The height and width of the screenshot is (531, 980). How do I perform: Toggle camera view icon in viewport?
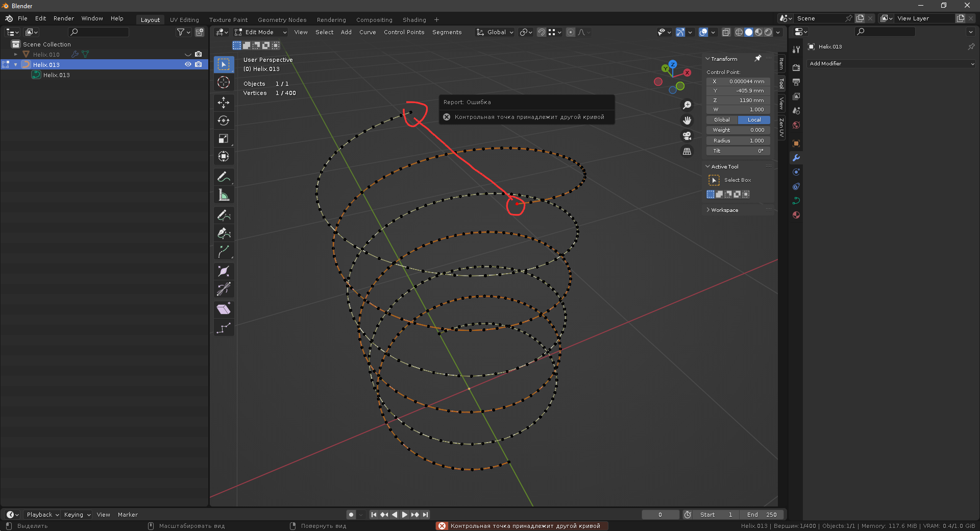coord(687,136)
